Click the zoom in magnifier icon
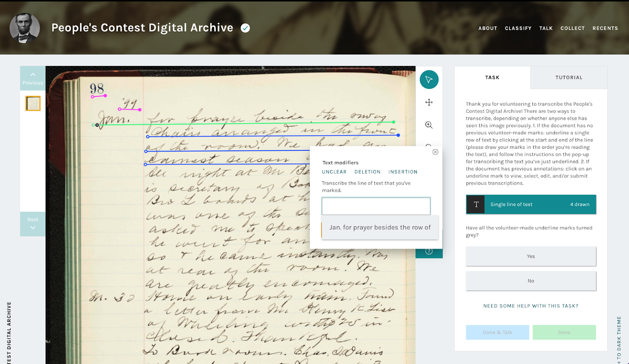Image resolution: width=629 pixels, height=364 pixels. (x=429, y=125)
